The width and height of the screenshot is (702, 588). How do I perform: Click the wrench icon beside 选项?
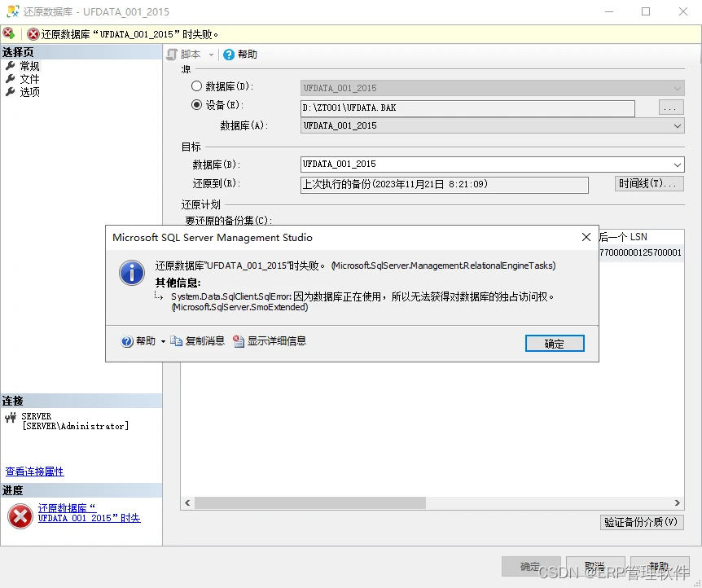tap(10, 92)
